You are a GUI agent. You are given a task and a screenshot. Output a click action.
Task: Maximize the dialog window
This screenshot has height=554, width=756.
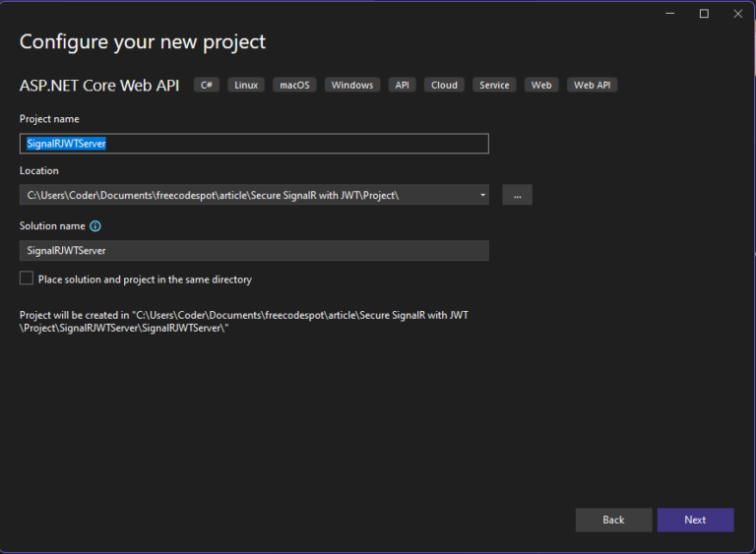[704, 14]
